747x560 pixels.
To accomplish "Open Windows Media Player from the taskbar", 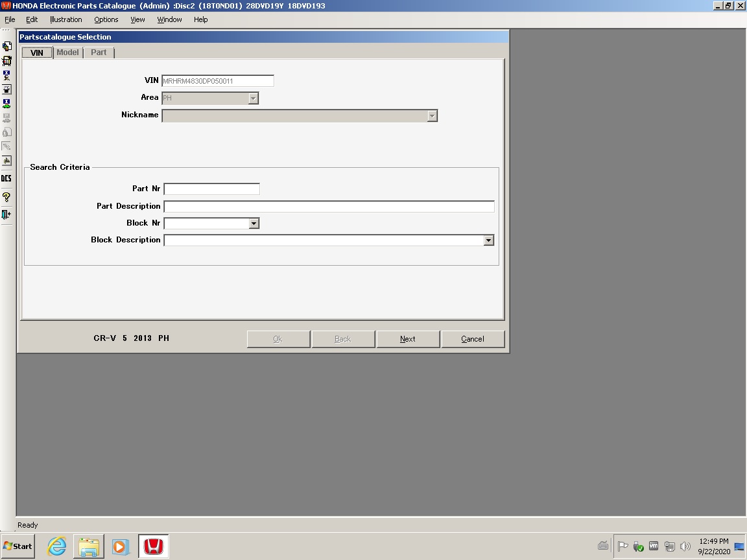I will click(x=121, y=546).
